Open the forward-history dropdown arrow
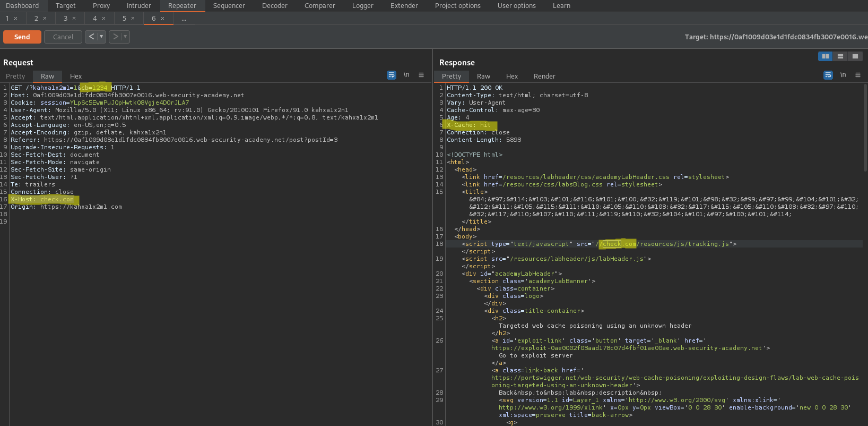This screenshot has height=426, width=868. [x=125, y=37]
